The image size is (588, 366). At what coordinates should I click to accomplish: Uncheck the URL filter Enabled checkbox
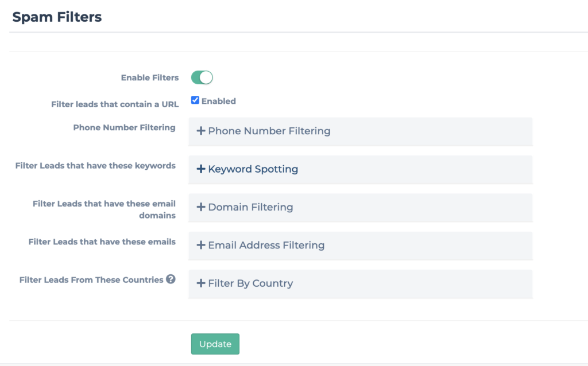click(195, 100)
